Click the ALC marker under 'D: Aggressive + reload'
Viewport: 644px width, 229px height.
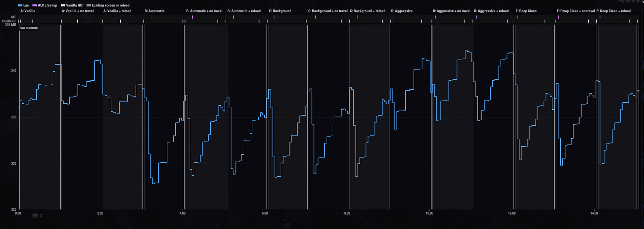tap(476, 17)
